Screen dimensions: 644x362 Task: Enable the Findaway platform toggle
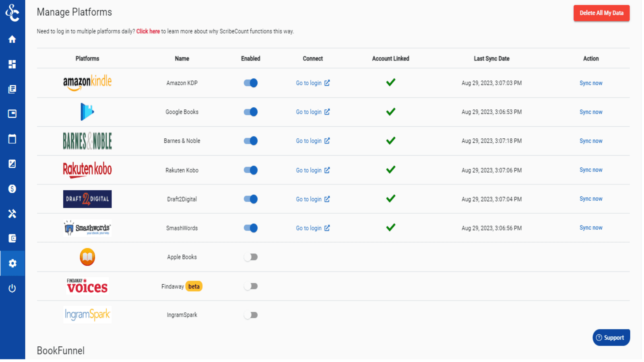tap(250, 286)
